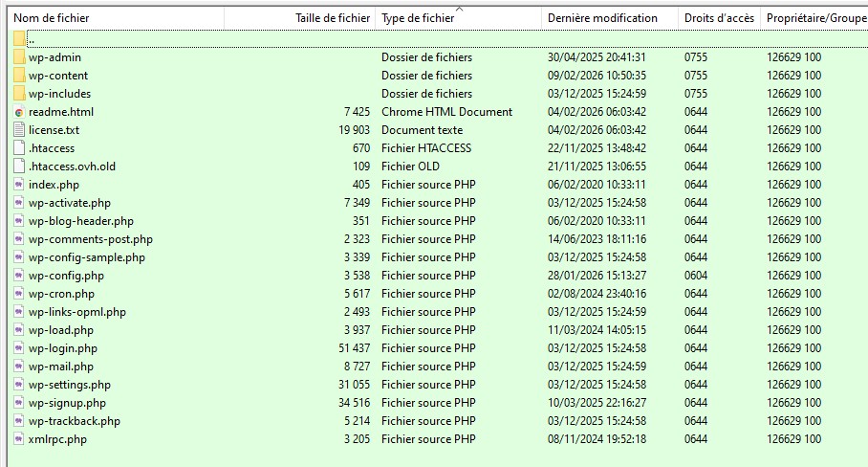Image resolution: width=868 pixels, height=467 pixels.
Task: Click the wp-login.php file icon
Action: [x=19, y=348]
